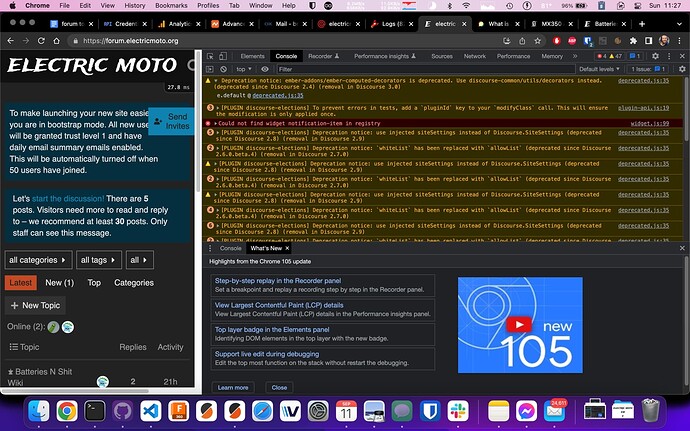Activate the inspect element picker in DevTools
This screenshot has height=431, width=690.
(210, 56)
